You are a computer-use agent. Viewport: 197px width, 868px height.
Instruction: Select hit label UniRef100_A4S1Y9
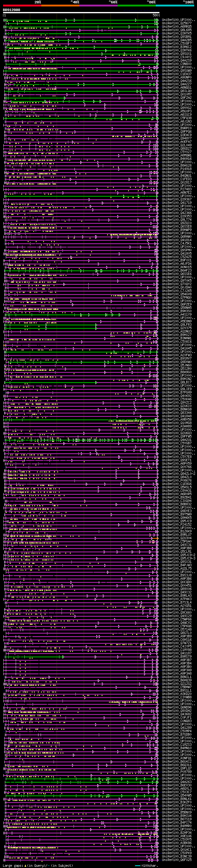(x=177, y=314)
